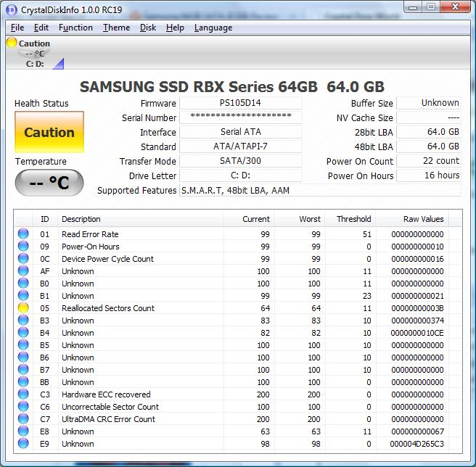Click the ID column header
Screen dimensions: 476x467
pyautogui.click(x=45, y=219)
